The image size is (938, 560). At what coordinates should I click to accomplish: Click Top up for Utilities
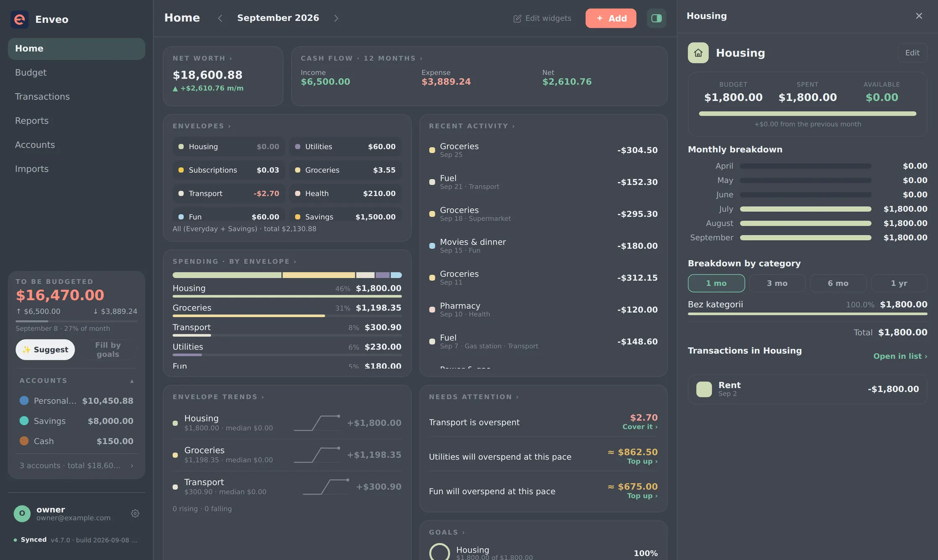coord(642,461)
